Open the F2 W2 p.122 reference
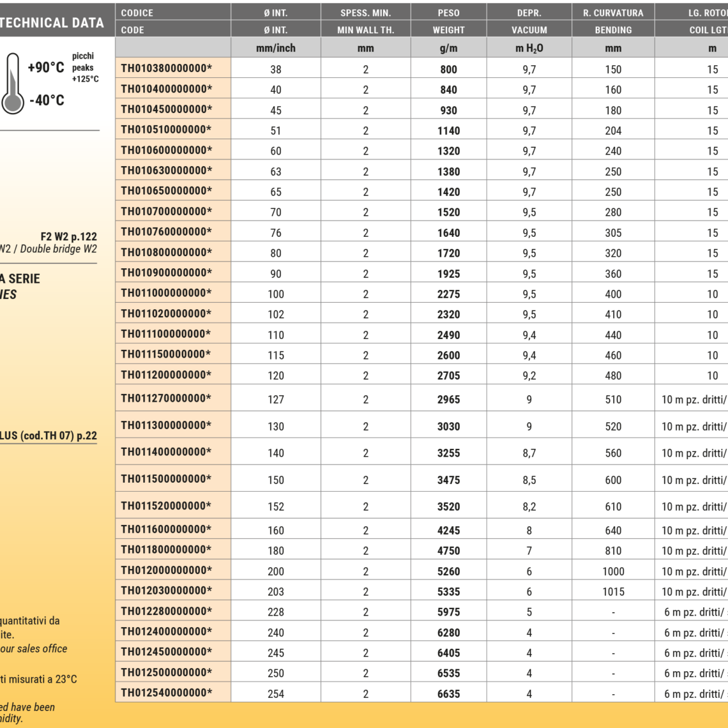This screenshot has height=728, width=728. 68,237
